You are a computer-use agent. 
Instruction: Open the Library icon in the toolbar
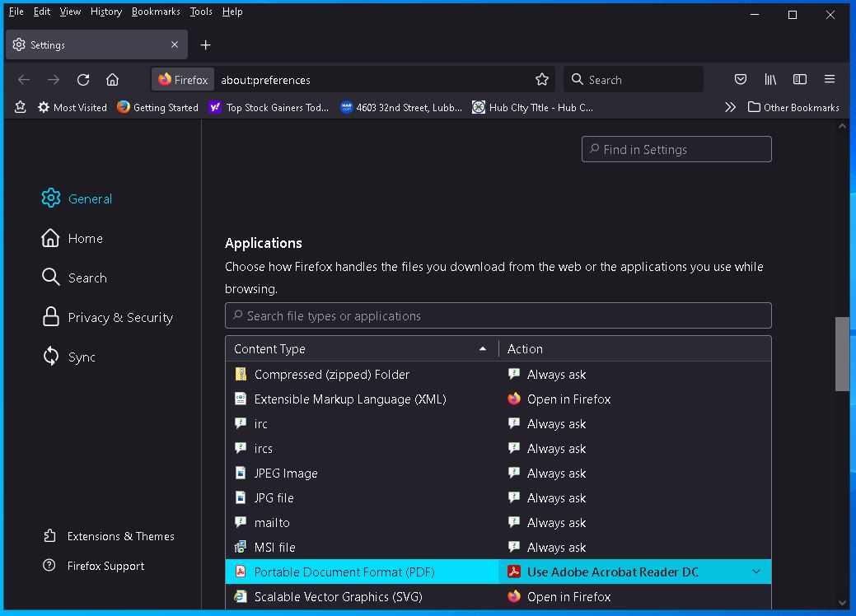[770, 80]
